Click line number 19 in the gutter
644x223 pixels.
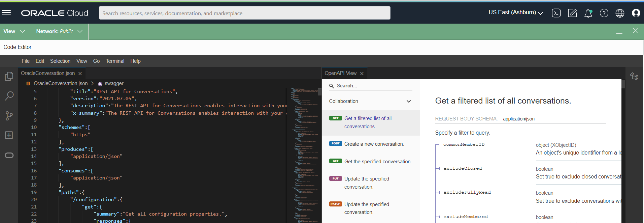coord(34,192)
